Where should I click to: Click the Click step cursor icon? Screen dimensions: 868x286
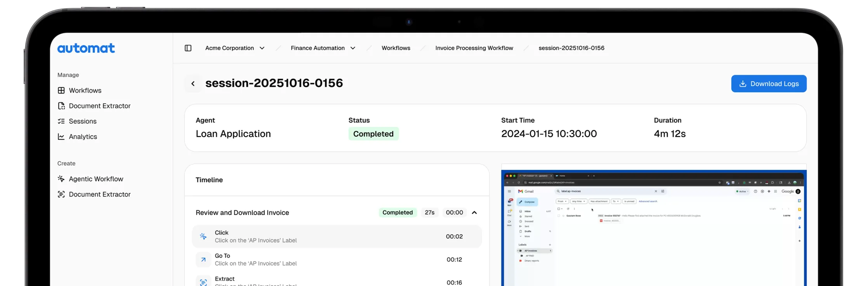(x=203, y=236)
